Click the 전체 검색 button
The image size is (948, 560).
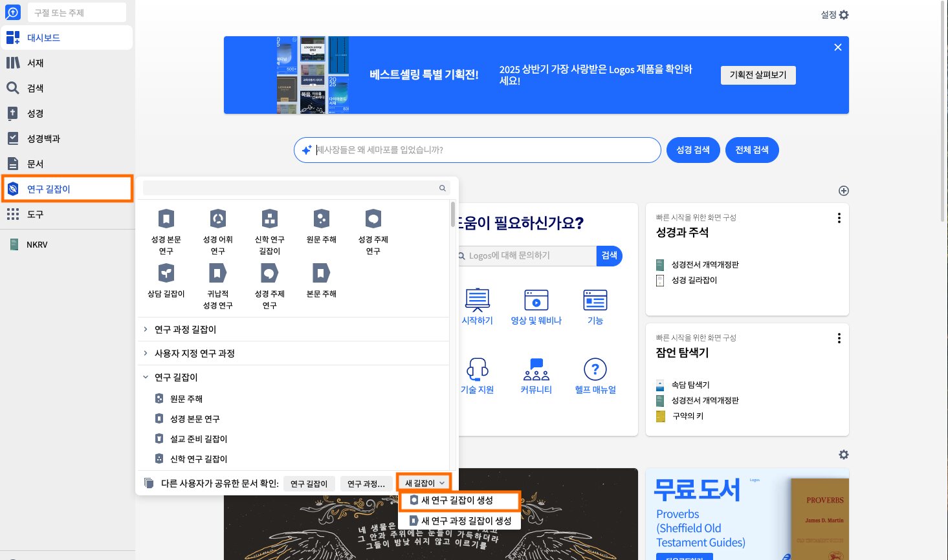click(752, 150)
